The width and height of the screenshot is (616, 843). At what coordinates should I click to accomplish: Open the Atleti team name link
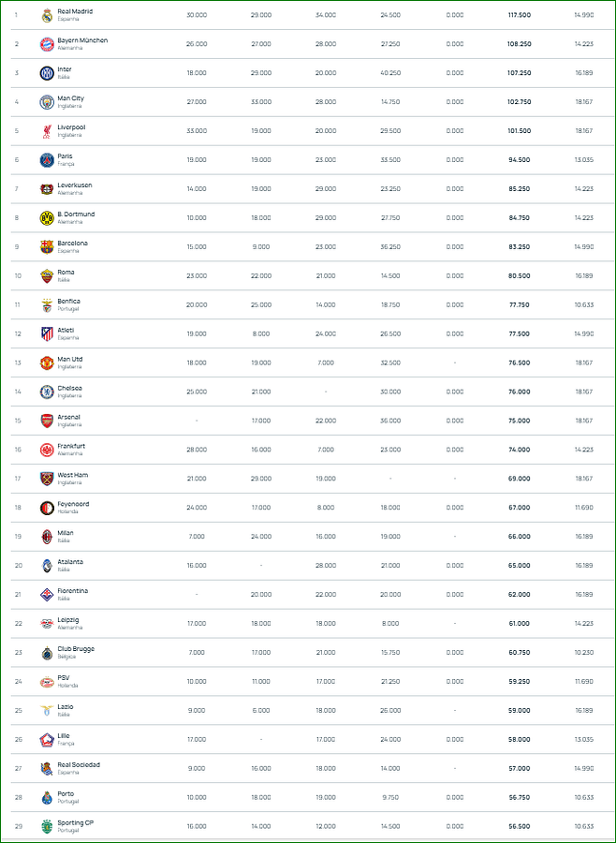point(66,330)
